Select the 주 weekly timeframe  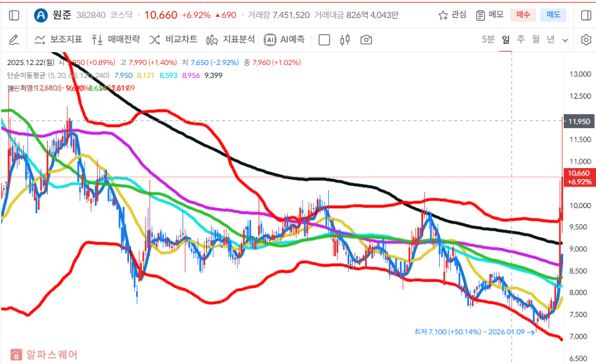[521, 40]
